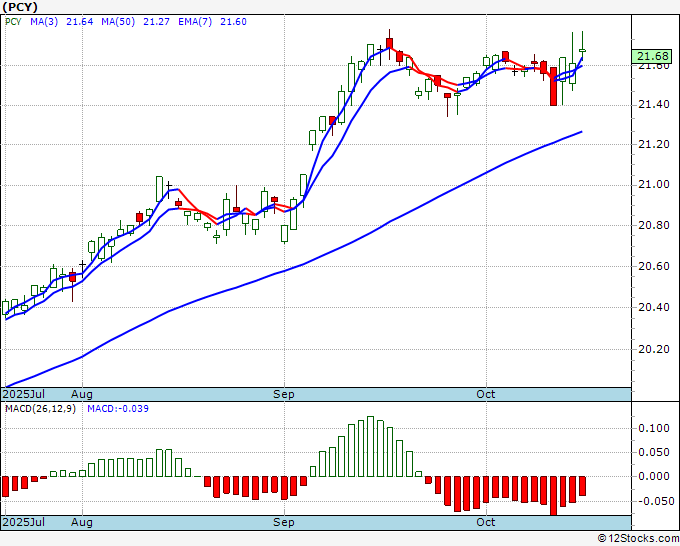
Task: Click the 0.100 MACD axis label
Action: click(654, 428)
